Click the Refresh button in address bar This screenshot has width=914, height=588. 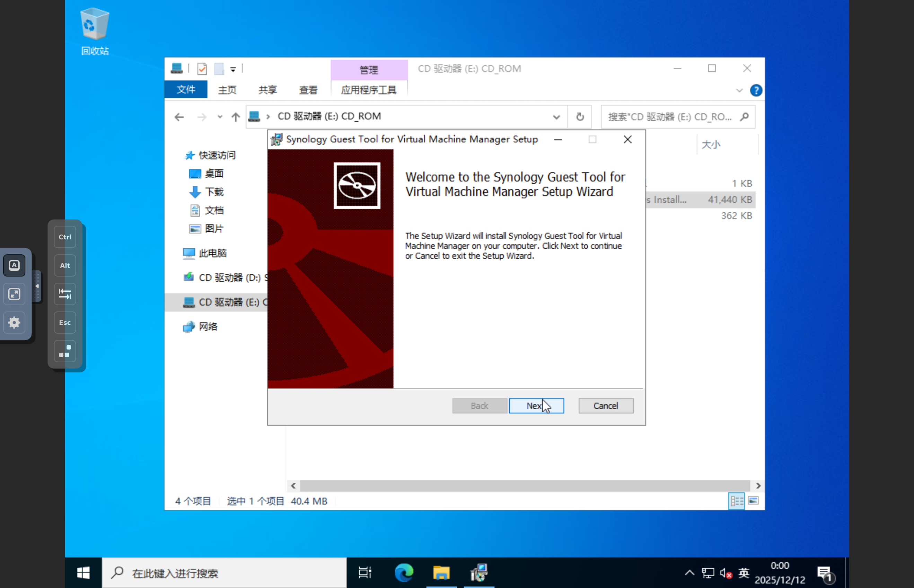[580, 116]
